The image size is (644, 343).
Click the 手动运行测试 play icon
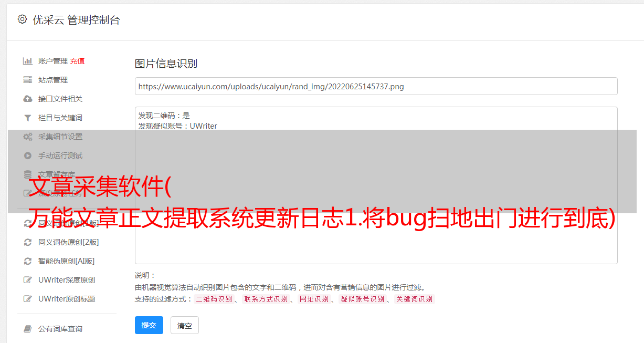28,155
